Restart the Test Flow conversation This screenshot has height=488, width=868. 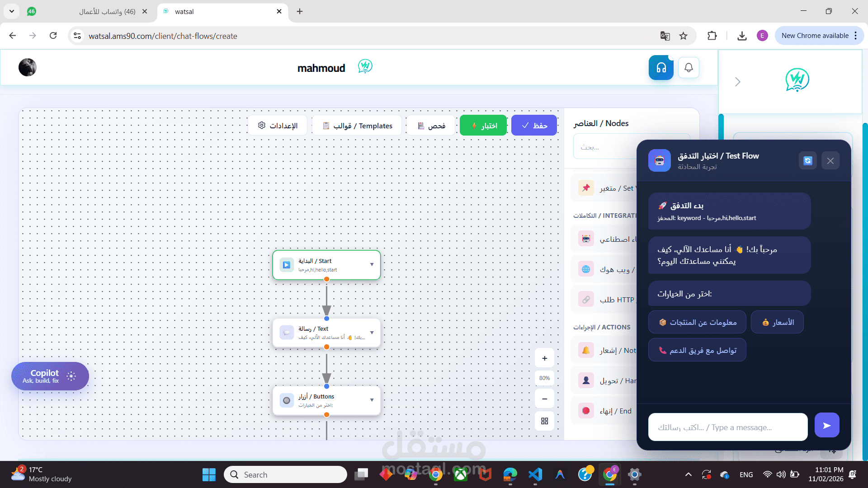(807, 160)
